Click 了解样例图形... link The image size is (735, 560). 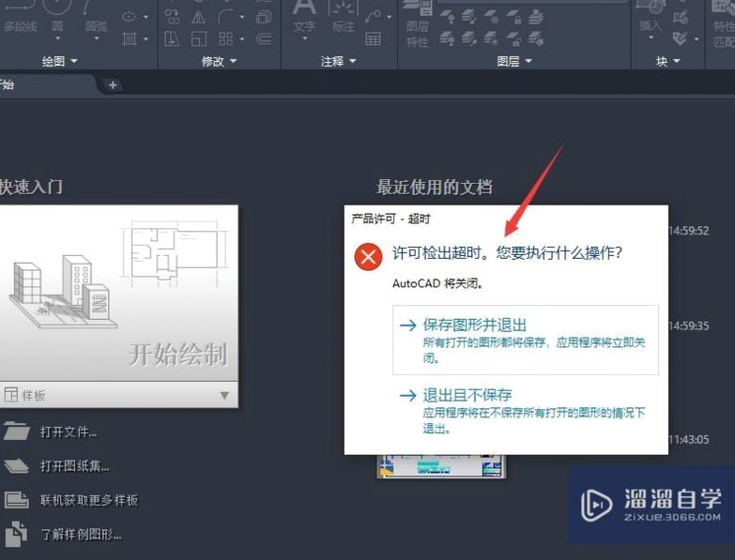81,534
